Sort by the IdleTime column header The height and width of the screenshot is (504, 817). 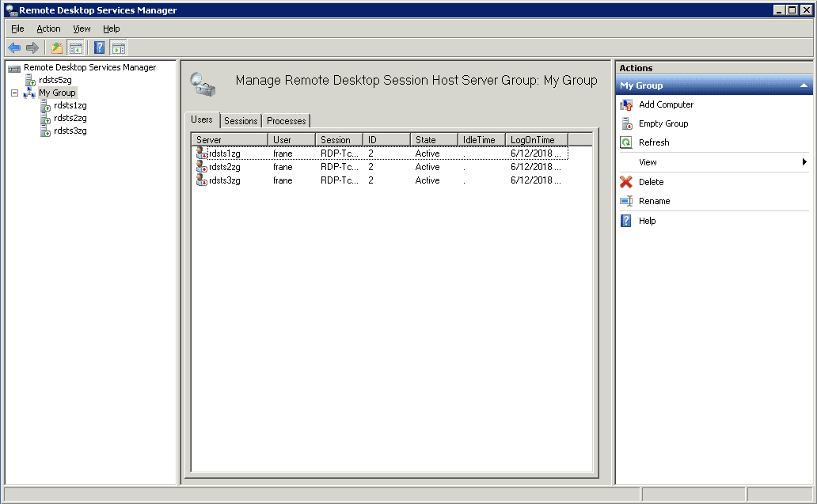pyautogui.click(x=481, y=140)
